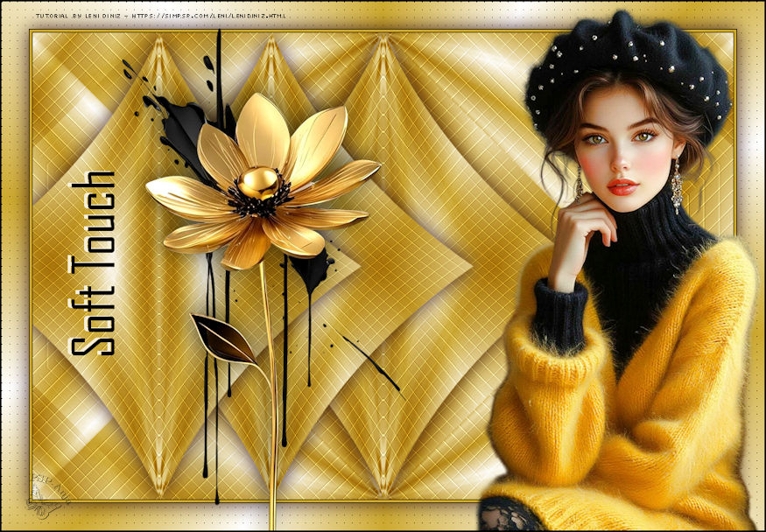Click the earring beside the woman's raised hand
The width and height of the screenshot is (766, 532).
(x=579, y=182)
